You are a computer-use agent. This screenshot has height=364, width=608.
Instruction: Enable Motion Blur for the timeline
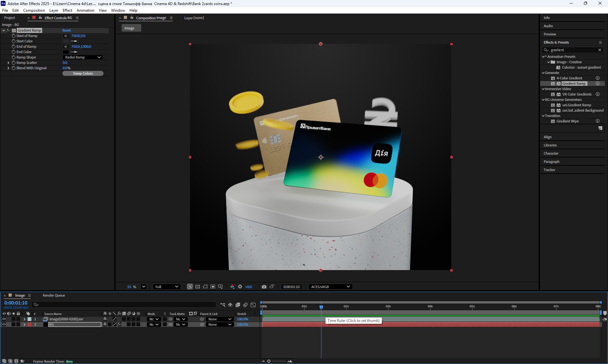[245, 305]
